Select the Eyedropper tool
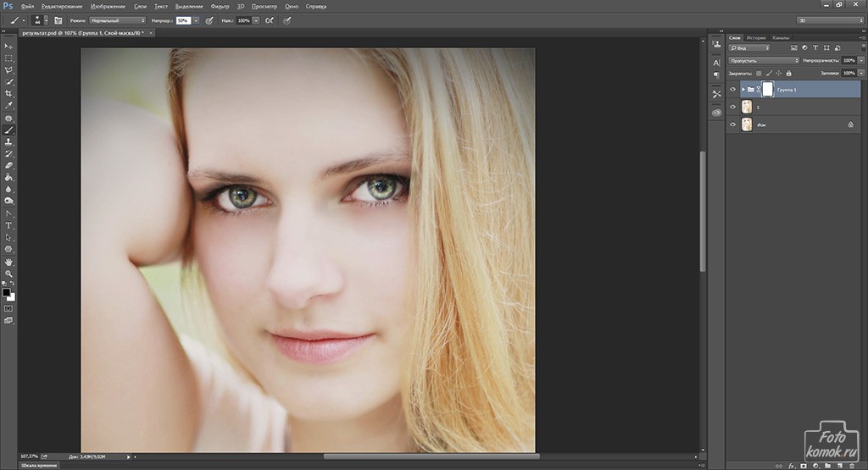The height and width of the screenshot is (470, 868). tap(8, 105)
